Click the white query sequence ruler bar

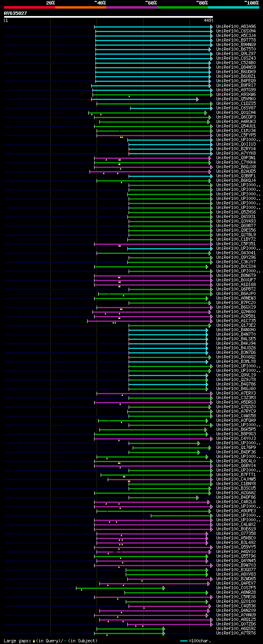[108, 17]
